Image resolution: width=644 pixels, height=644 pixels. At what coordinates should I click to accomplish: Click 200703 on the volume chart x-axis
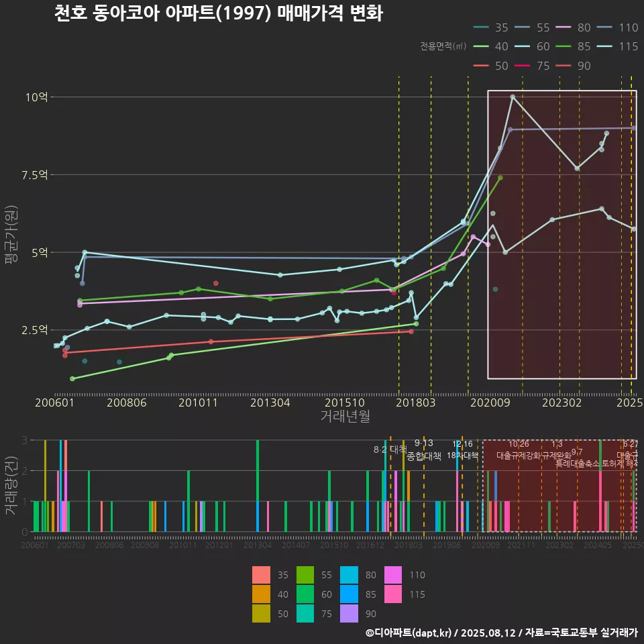click(70, 545)
